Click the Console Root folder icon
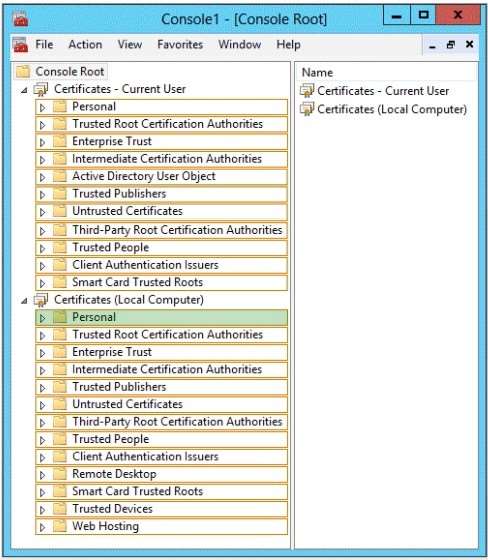Viewport: 488px width, 560px height. 23,71
